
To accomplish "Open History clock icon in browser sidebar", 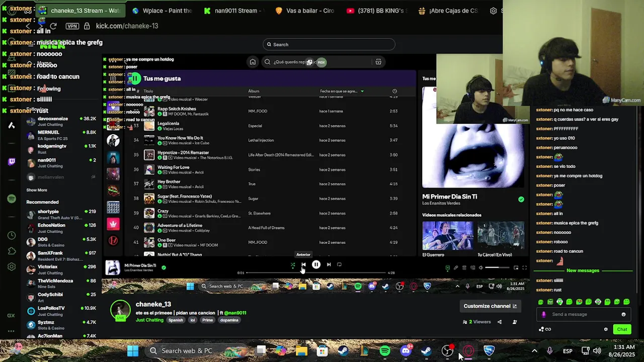I will [x=11, y=235].
